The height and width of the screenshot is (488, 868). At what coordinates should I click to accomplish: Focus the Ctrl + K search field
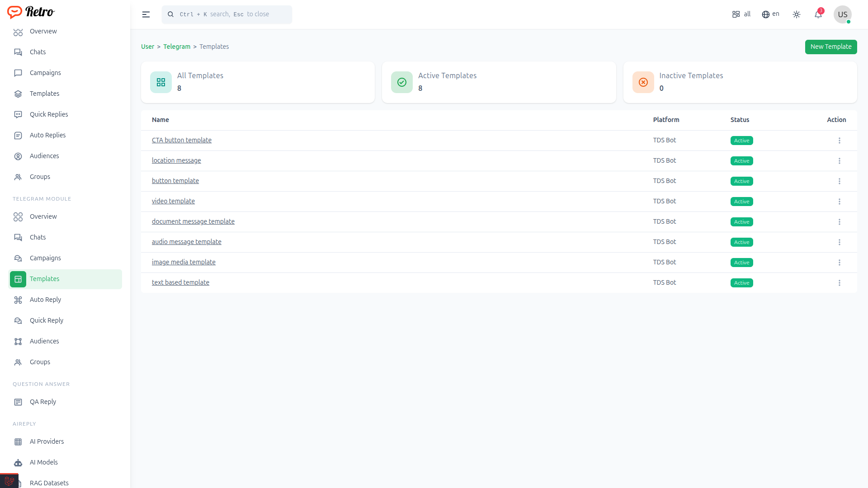[227, 14]
